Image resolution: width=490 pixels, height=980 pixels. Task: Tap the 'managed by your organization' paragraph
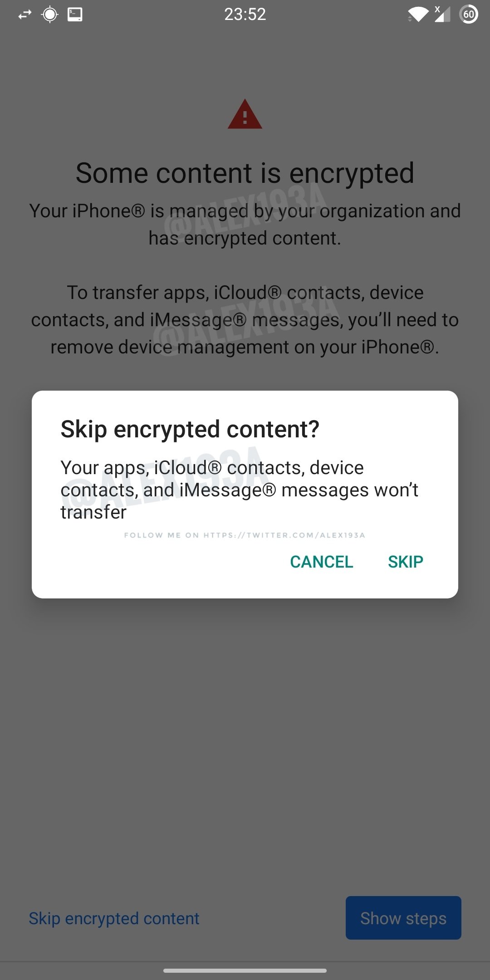[x=245, y=225]
